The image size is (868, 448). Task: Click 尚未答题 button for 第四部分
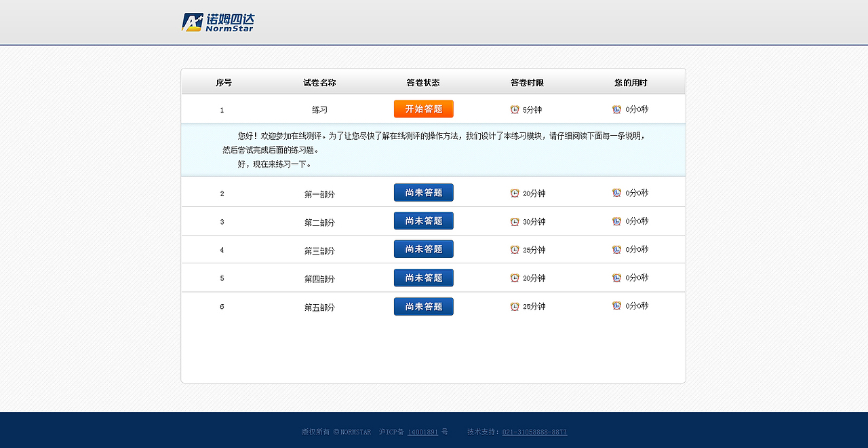coord(423,278)
